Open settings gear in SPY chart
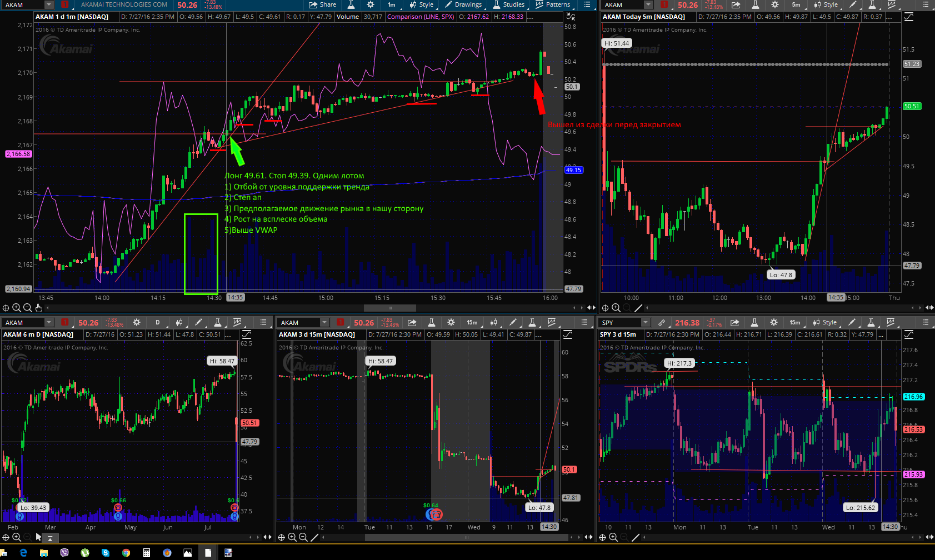The width and height of the screenshot is (935, 560). 774,322
